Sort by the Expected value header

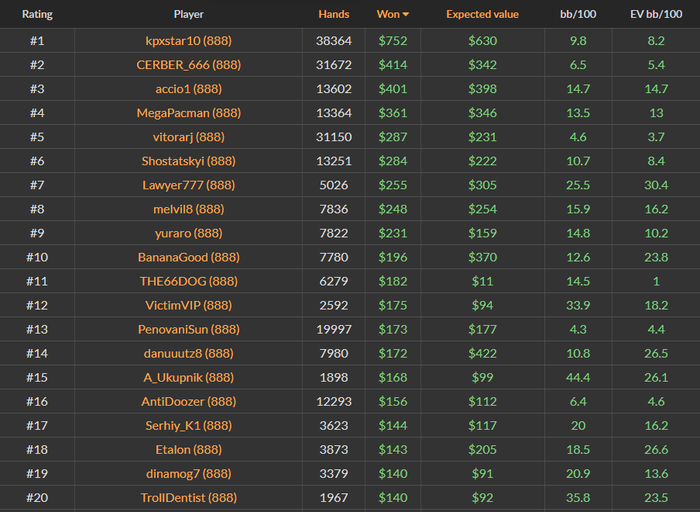pyautogui.click(x=482, y=15)
